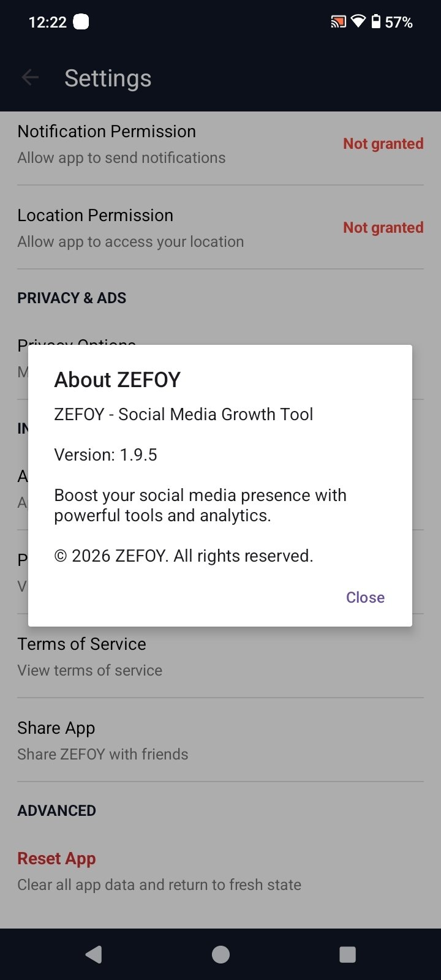Image resolution: width=441 pixels, height=980 pixels.
Task: Tap the back arrow in Settings header
Action: 30,78
